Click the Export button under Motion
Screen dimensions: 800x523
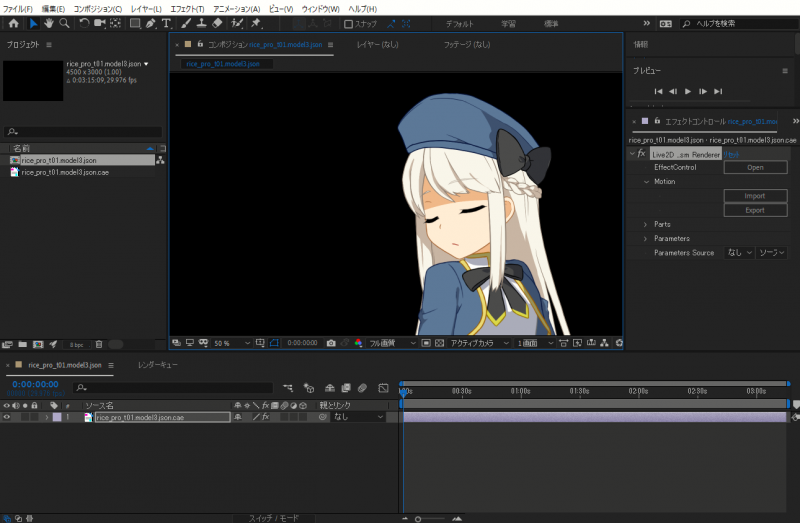(x=755, y=210)
